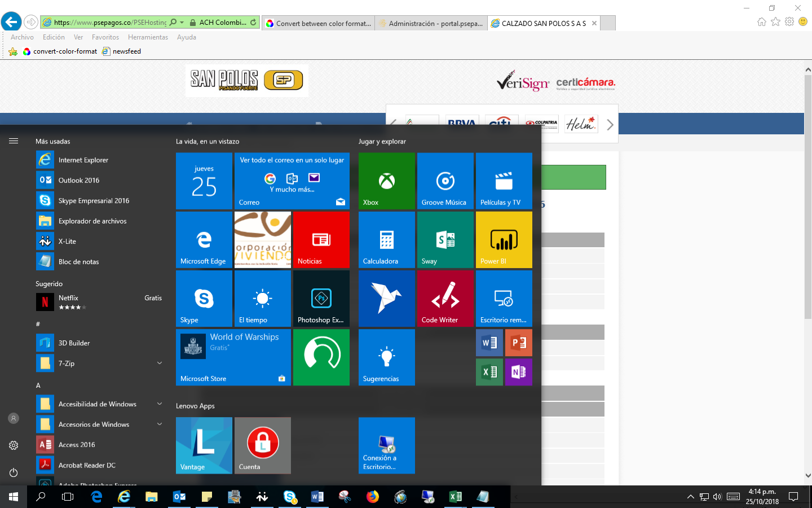Switch to Administración portal.psepa tab
Screen dimensions: 812x508
tap(431, 23)
